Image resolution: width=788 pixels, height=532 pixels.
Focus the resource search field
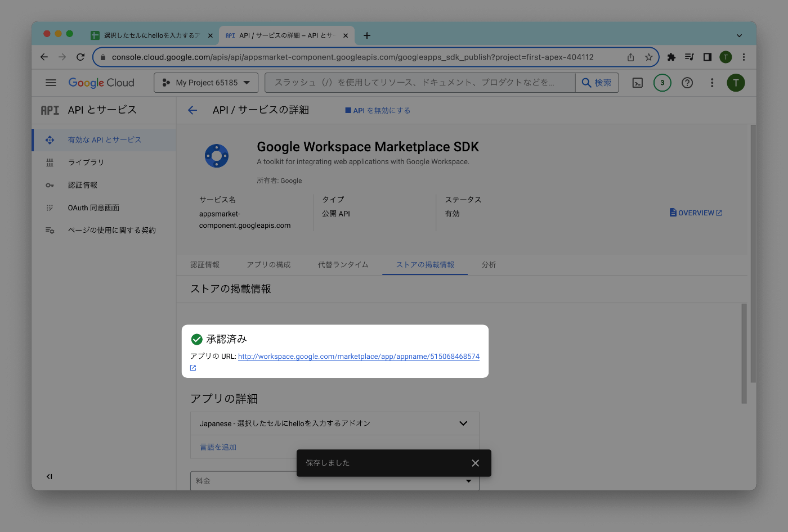click(x=420, y=83)
